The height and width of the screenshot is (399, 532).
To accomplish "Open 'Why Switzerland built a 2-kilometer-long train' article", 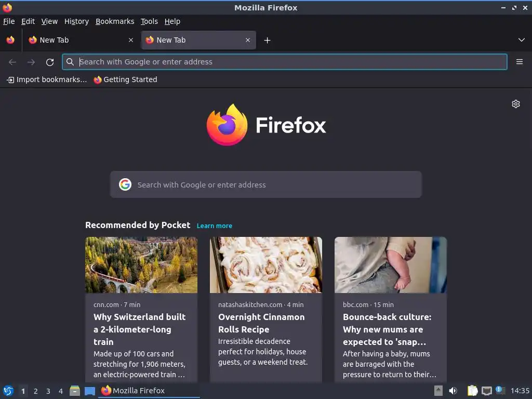I will (139, 329).
